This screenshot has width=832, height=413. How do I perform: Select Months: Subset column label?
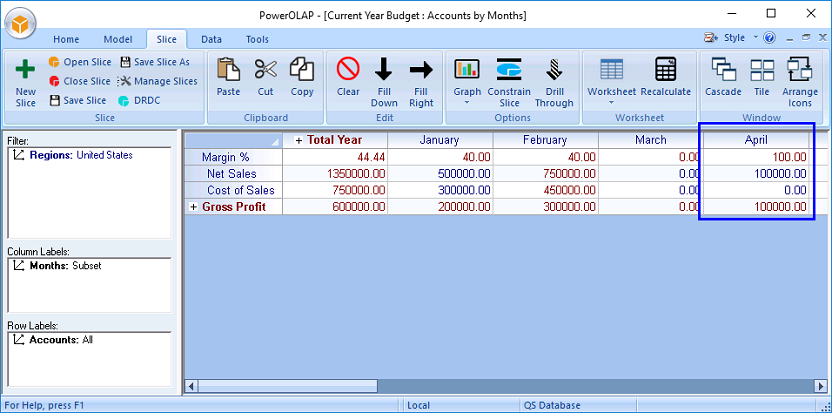point(57,265)
